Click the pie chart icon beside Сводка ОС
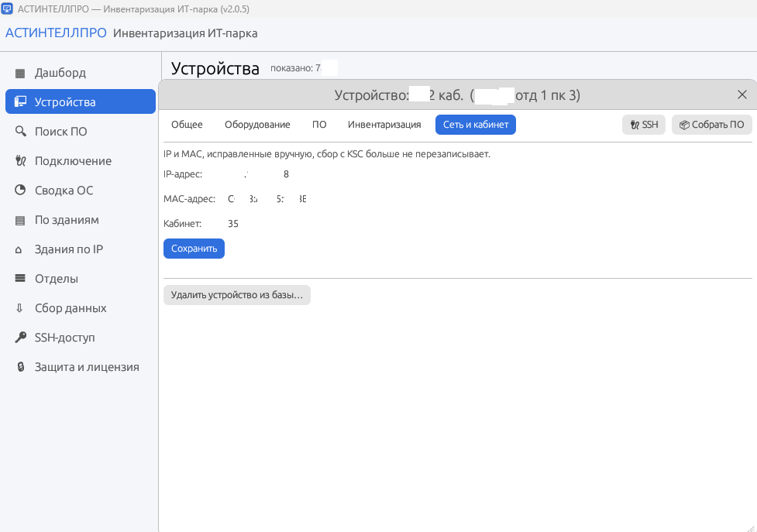757x532 pixels. (20, 190)
